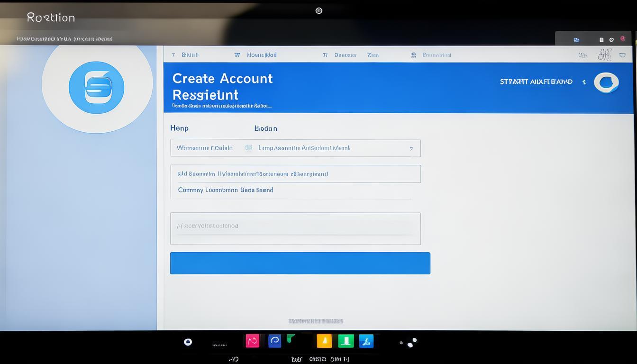Click the round blue logo in the sidebar
The image size is (637, 364).
pyautogui.click(x=97, y=88)
